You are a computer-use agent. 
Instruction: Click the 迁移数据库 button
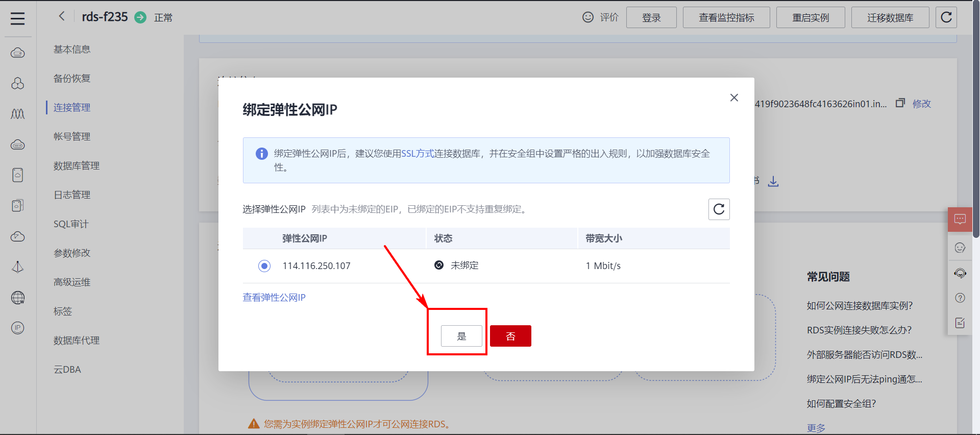coord(890,17)
